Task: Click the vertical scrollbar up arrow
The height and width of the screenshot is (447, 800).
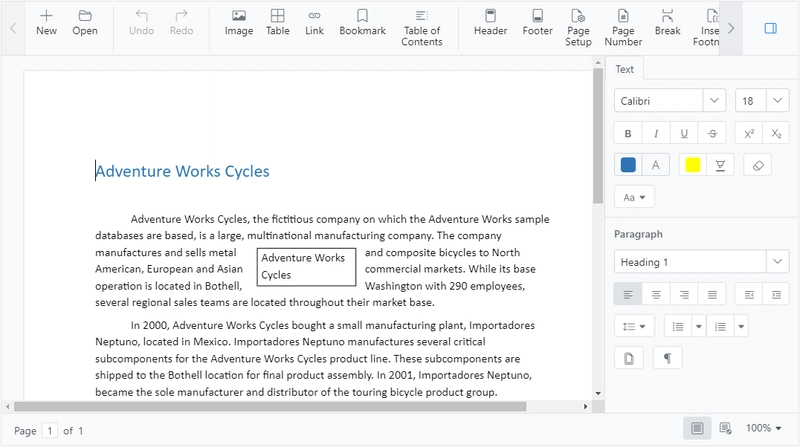Action: [x=598, y=62]
